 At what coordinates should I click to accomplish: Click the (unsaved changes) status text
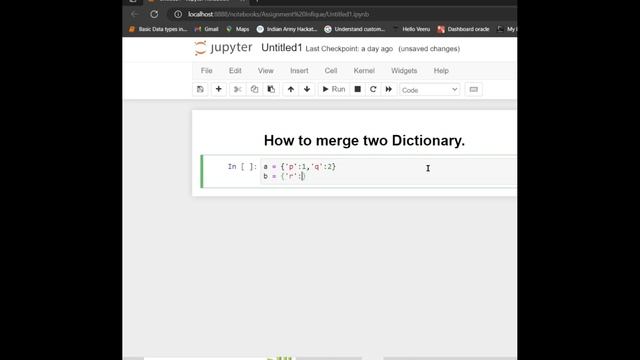click(429, 49)
